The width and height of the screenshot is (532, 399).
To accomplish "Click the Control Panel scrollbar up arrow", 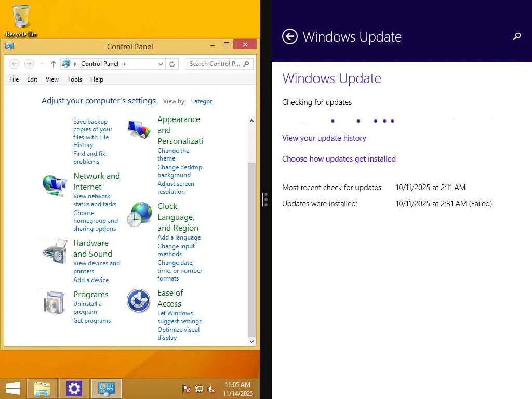I will coord(251,121).
